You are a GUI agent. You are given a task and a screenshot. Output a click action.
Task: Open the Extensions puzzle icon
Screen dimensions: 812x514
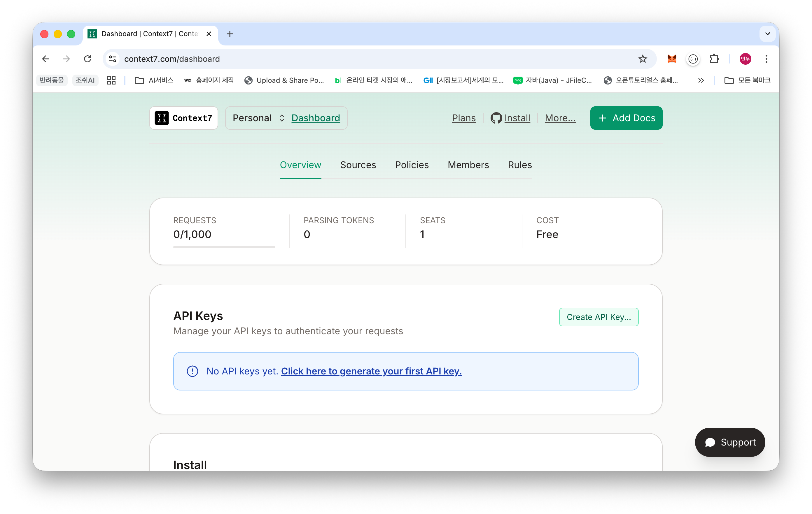pyautogui.click(x=714, y=59)
